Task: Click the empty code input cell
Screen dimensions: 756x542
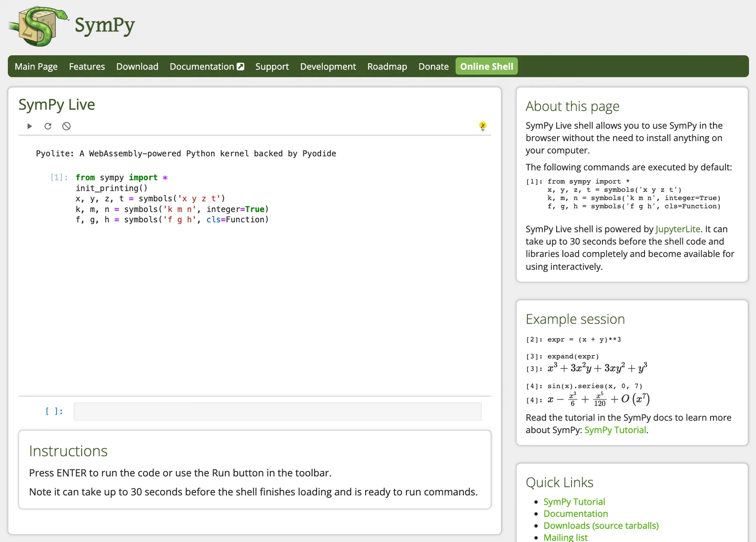Action: coord(277,412)
